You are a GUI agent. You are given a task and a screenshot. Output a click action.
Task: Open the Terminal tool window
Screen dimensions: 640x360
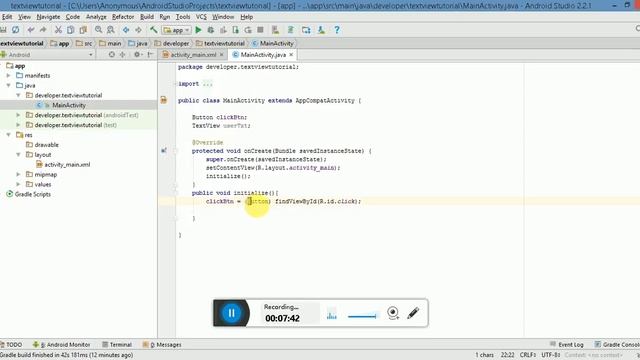tap(117, 344)
